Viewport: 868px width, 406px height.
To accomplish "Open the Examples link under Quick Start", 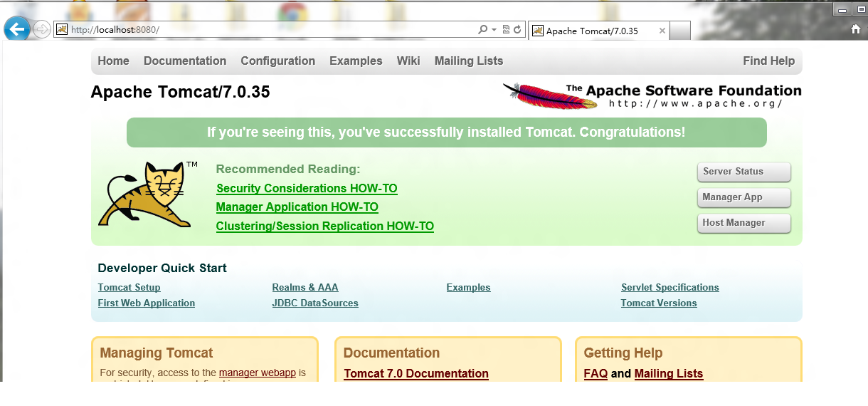I will click(x=468, y=288).
